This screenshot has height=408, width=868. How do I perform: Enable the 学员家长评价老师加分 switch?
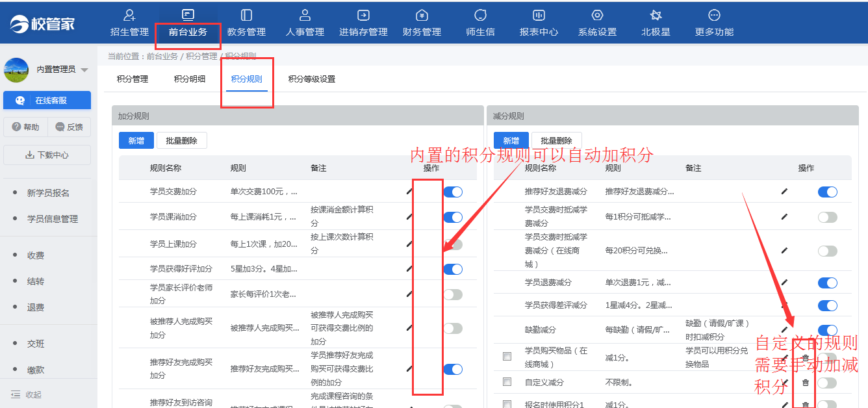click(453, 294)
